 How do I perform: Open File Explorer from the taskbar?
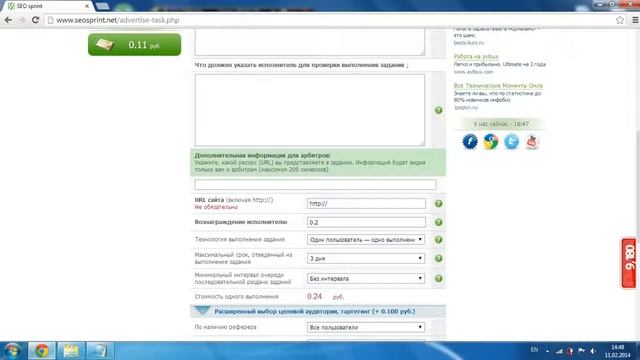coord(71,351)
